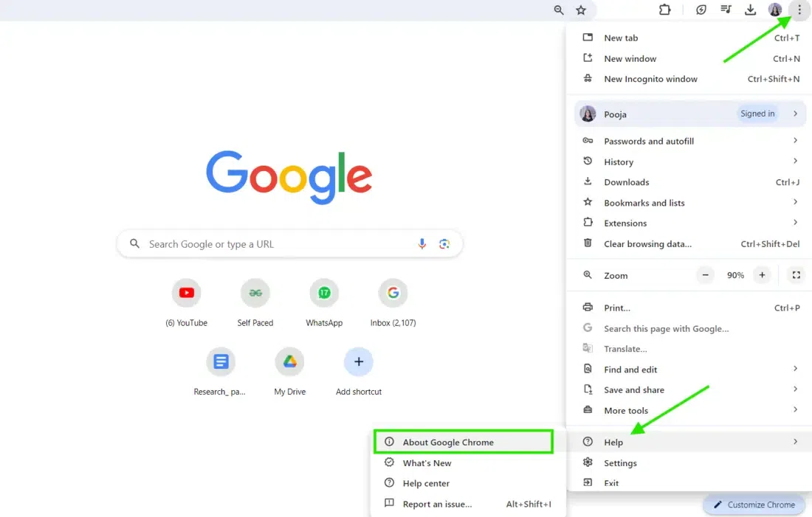
Task: Open the toolbar Downloads tray icon
Action: [751, 10]
